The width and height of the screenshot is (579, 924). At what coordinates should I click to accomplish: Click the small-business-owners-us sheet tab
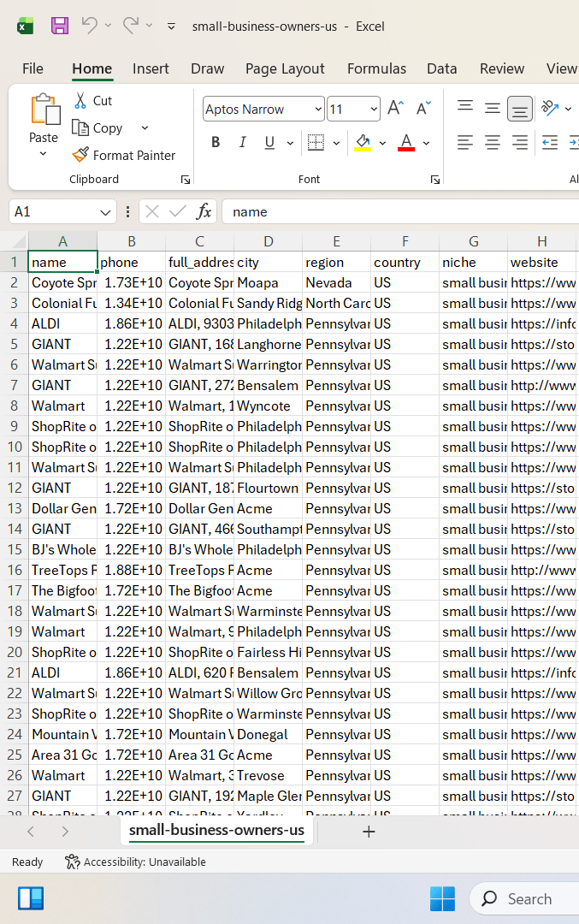tap(216, 830)
